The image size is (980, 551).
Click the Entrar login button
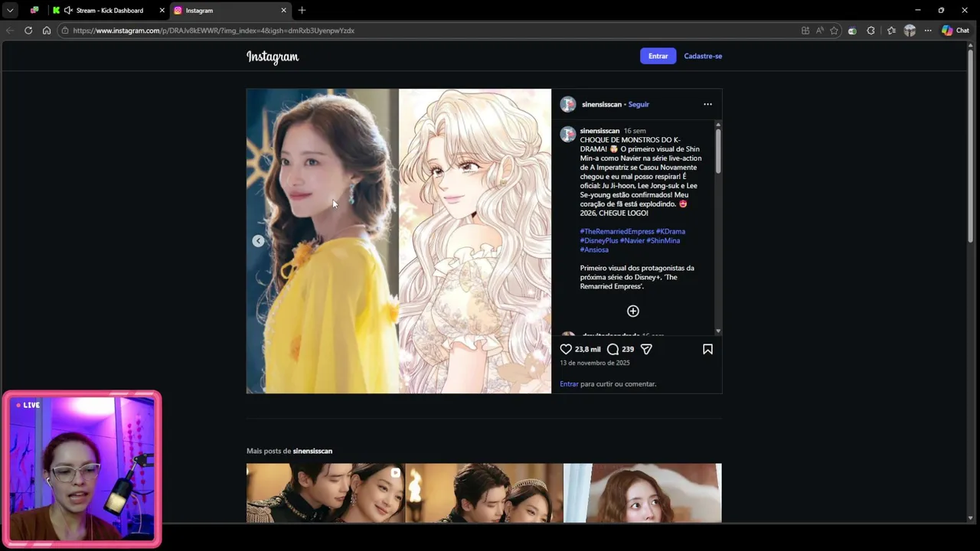[x=658, y=56]
